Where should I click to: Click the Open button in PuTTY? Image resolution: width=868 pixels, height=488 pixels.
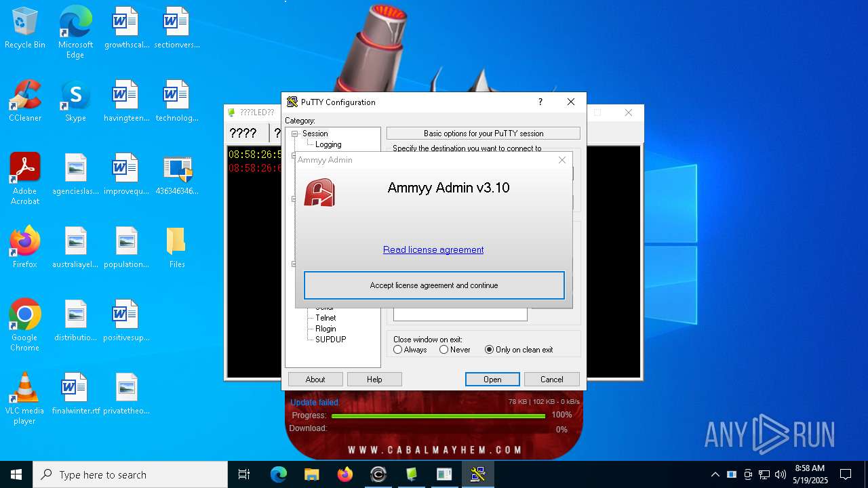point(492,380)
